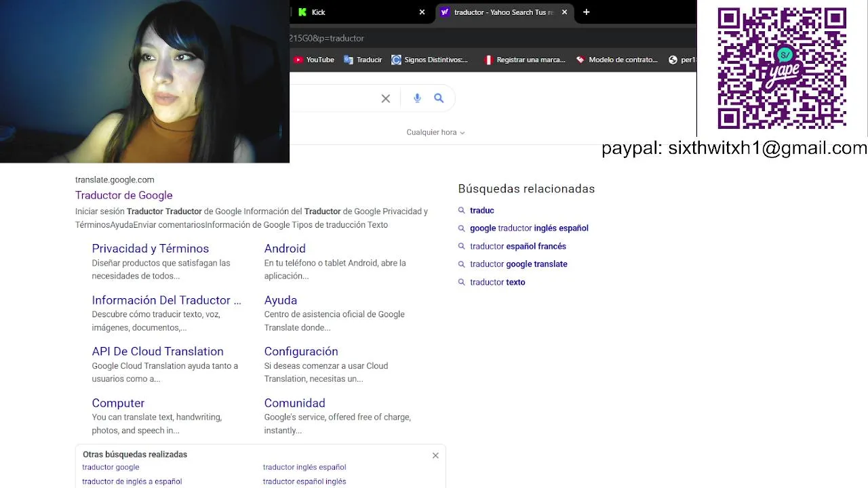The image size is (868, 488).
Task: Search traductor de inglés a español
Action: point(132,482)
